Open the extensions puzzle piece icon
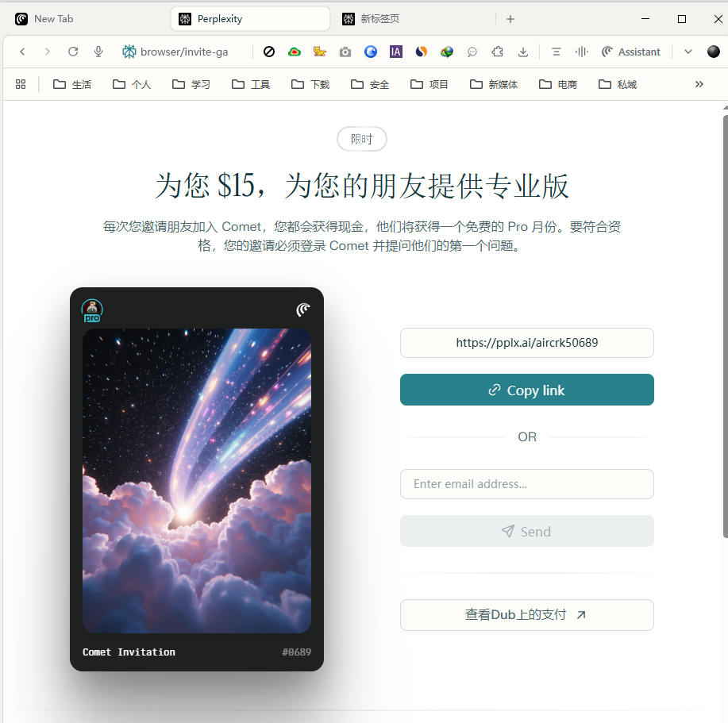 click(x=497, y=52)
